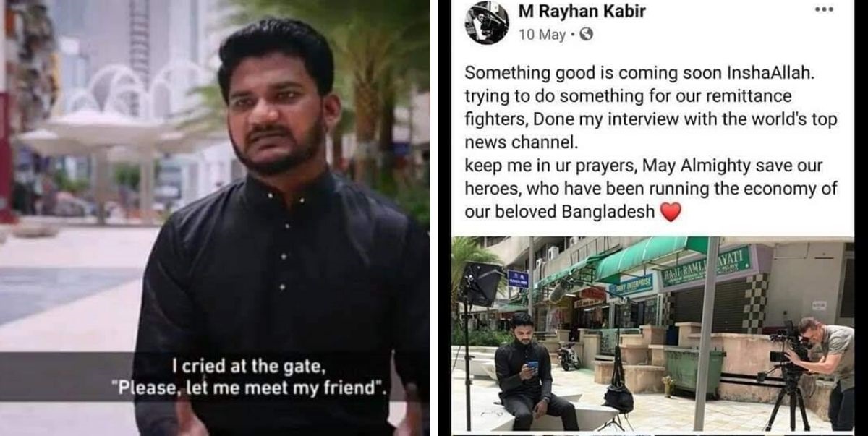Viewport: 868px width, 436px height.
Task: Open the attached street interview photo
Action: (x=652, y=334)
